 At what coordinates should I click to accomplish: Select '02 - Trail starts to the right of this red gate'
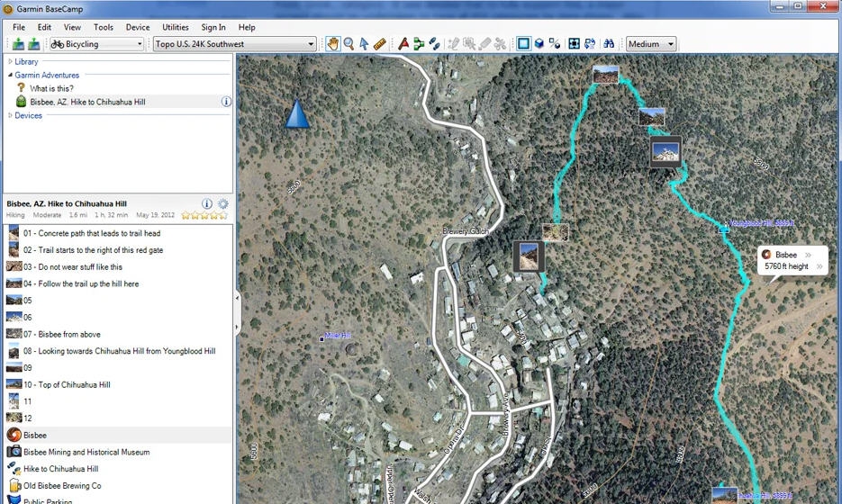[x=118, y=250]
